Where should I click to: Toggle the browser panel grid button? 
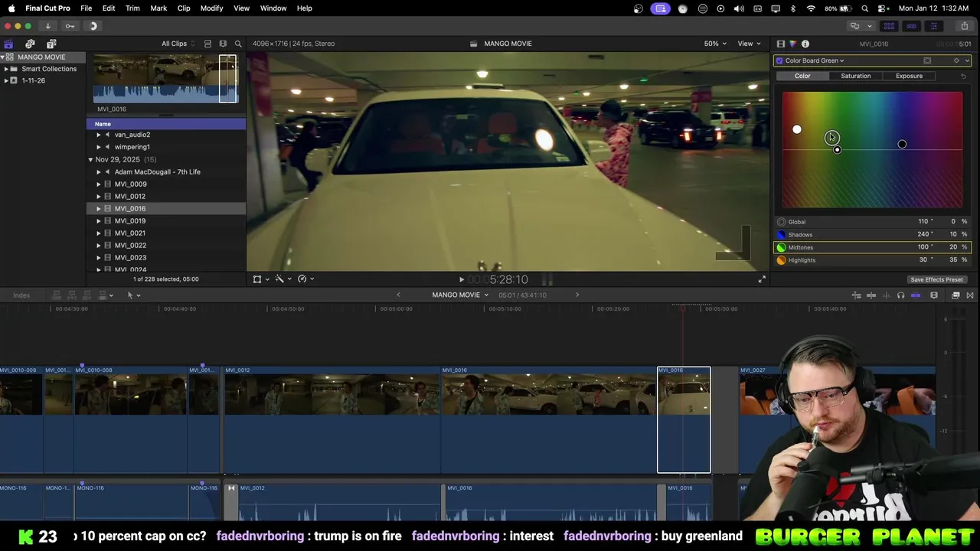889,26
